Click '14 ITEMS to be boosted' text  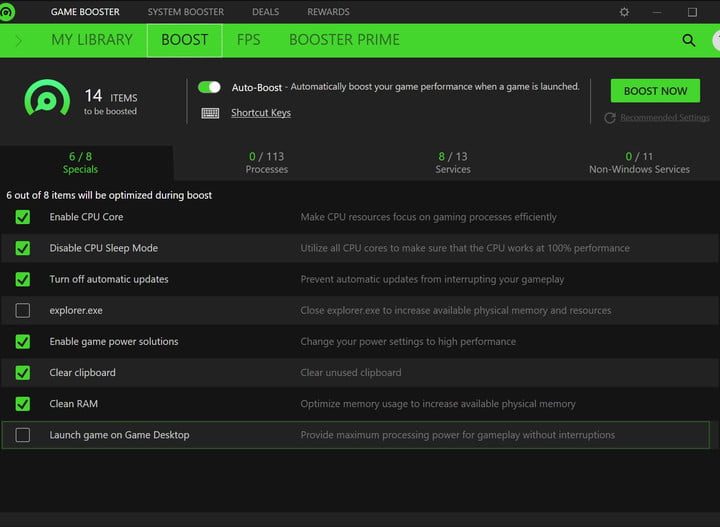(111, 101)
